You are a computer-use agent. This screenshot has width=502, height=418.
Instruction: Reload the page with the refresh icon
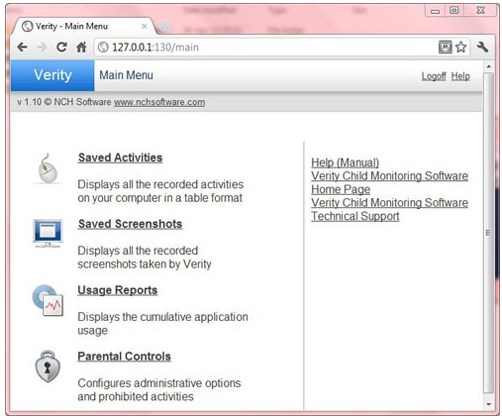[61, 47]
